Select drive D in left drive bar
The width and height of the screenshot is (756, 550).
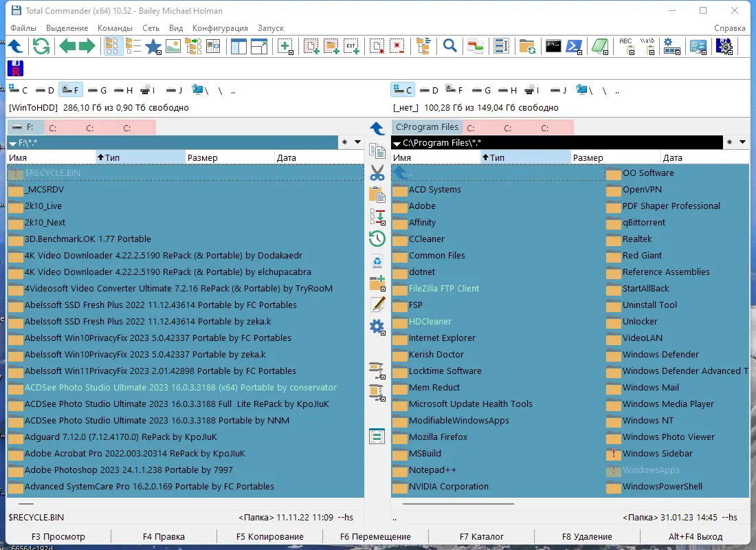click(x=45, y=90)
